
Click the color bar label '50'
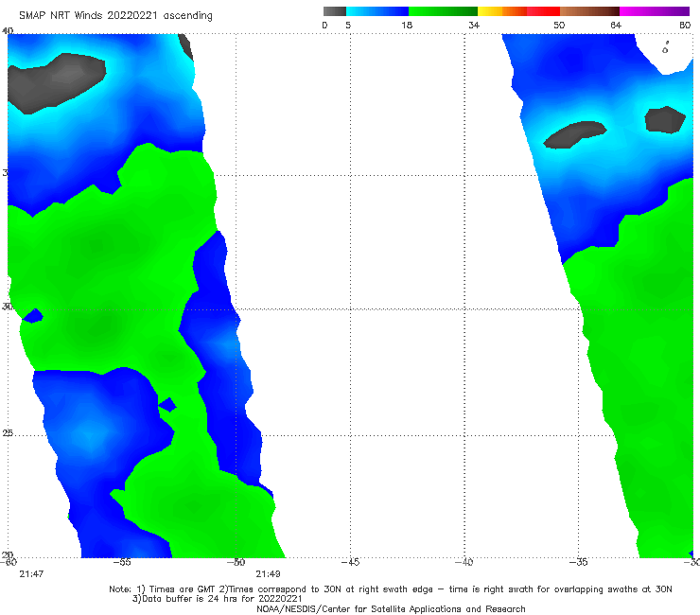pyautogui.click(x=559, y=26)
